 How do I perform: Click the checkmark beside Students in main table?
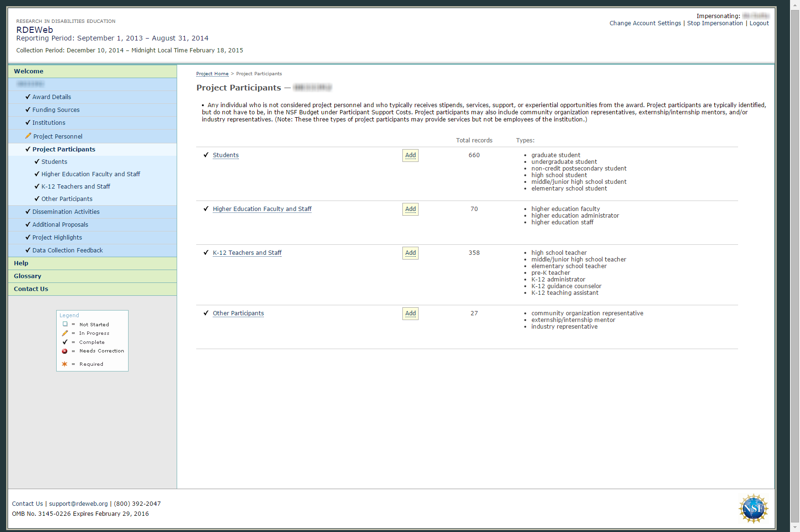(206, 155)
